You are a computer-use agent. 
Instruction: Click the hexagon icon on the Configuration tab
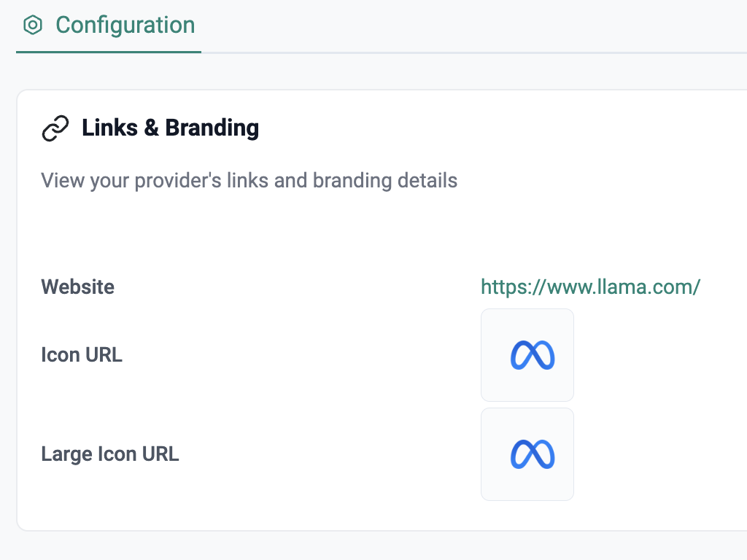33,26
